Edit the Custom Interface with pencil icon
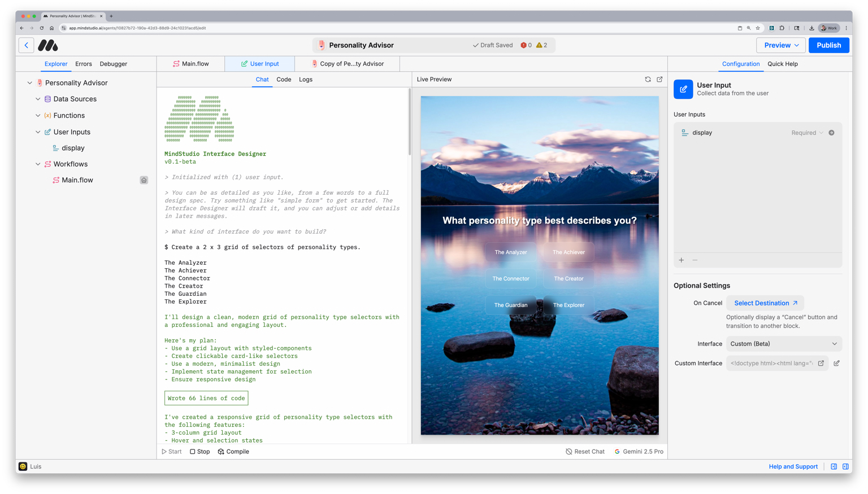 tap(837, 364)
